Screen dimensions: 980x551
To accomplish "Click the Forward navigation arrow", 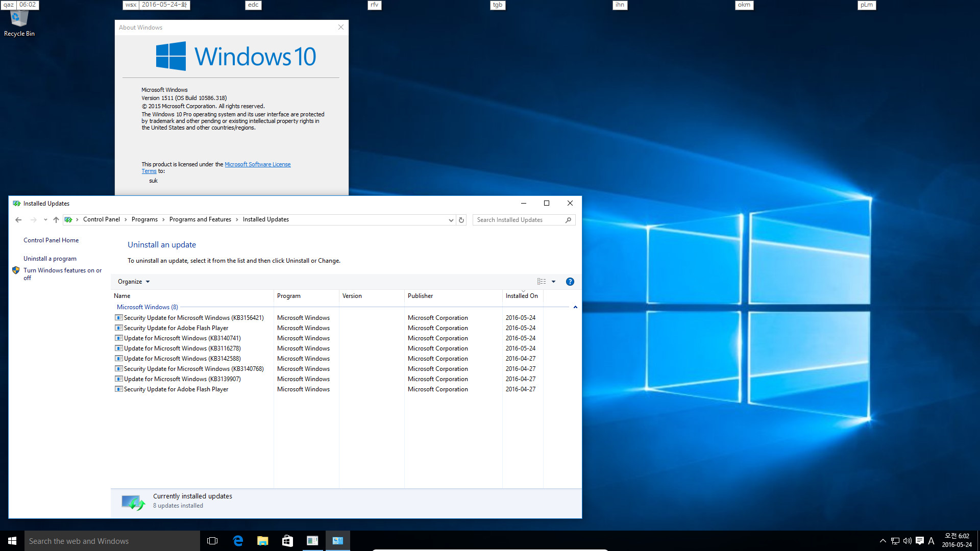I will pos(33,220).
